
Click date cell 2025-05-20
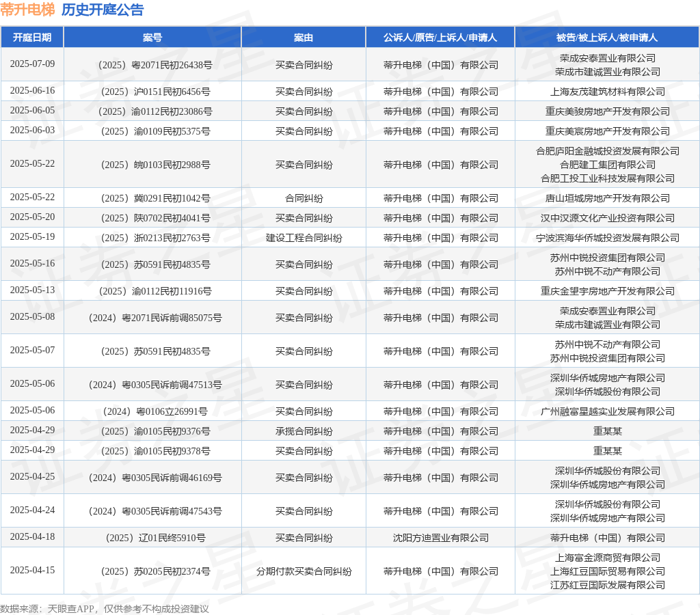32,217
